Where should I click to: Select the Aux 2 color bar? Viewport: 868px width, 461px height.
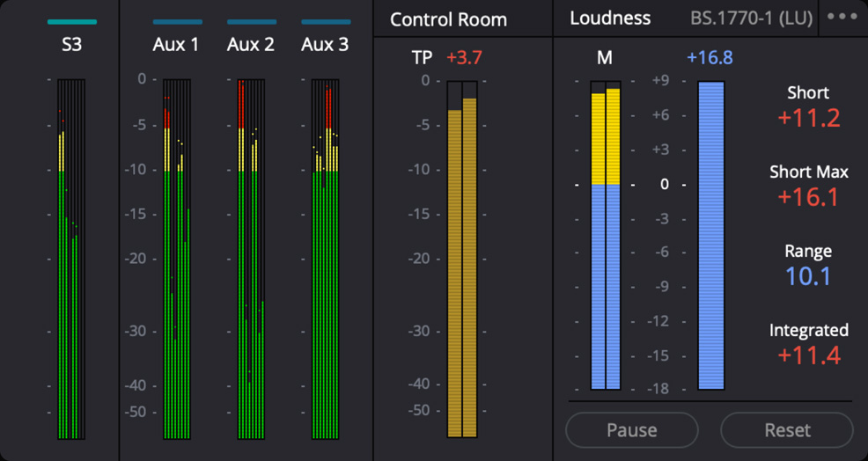click(251, 22)
